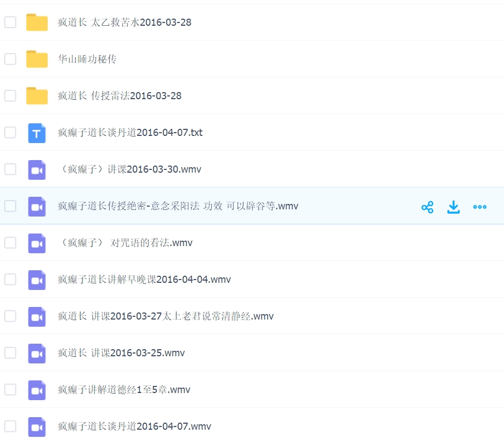Click folder icon for 疯道长 传授雷法
504x444 pixels.
point(37,96)
